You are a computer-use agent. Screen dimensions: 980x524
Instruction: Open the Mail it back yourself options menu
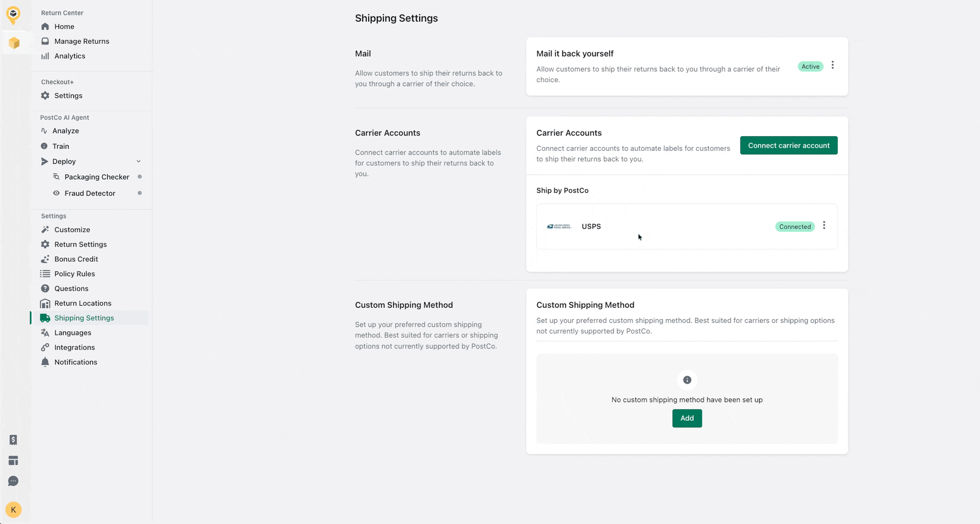click(832, 65)
